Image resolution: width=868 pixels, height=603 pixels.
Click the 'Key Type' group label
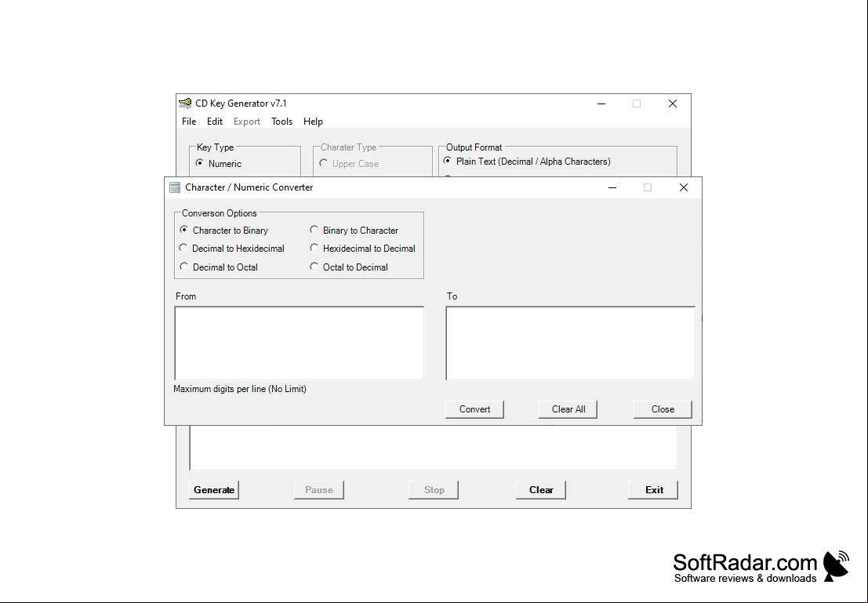click(216, 147)
